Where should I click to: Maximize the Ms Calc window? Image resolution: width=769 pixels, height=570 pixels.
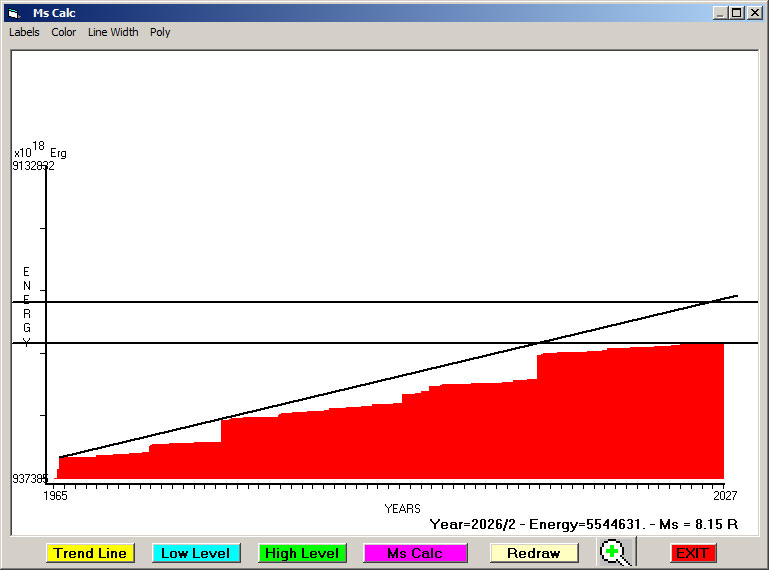coord(737,13)
